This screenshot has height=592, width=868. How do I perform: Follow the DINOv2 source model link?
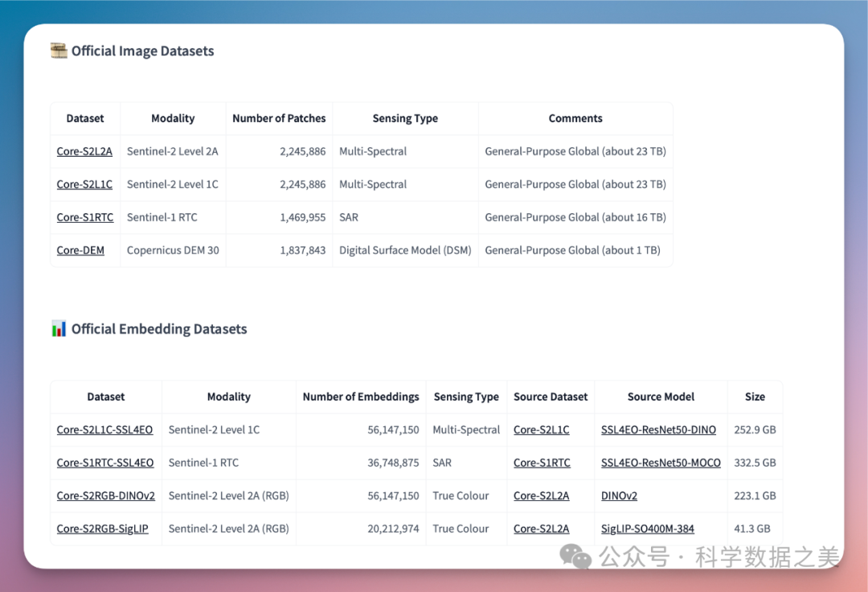tap(619, 495)
